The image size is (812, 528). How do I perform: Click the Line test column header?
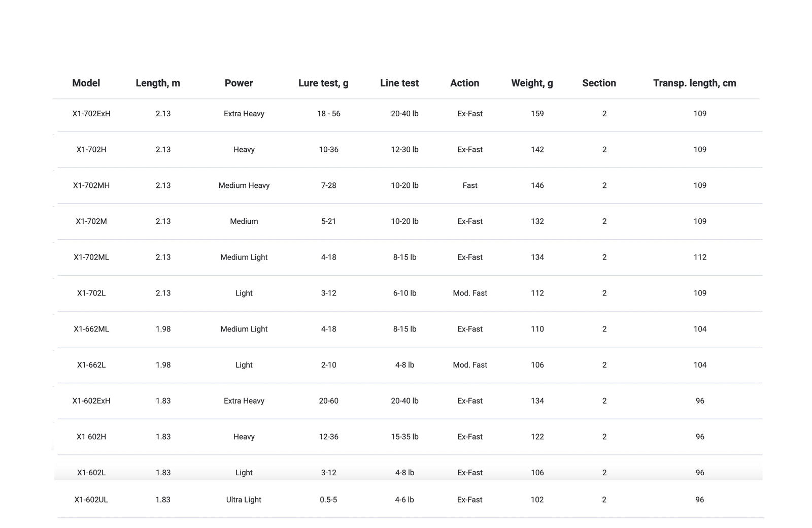pyautogui.click(x=399, y=83)
